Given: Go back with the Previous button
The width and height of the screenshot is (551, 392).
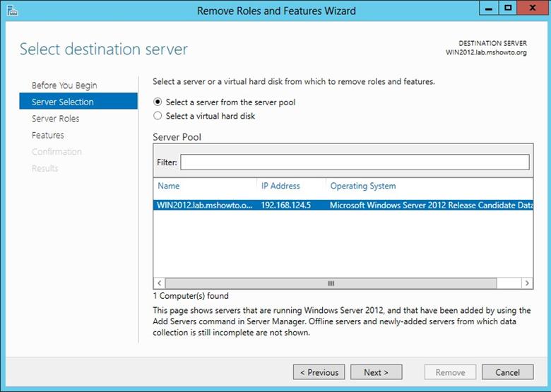Looking at the screenshot, I should click(x=319, y=372).
